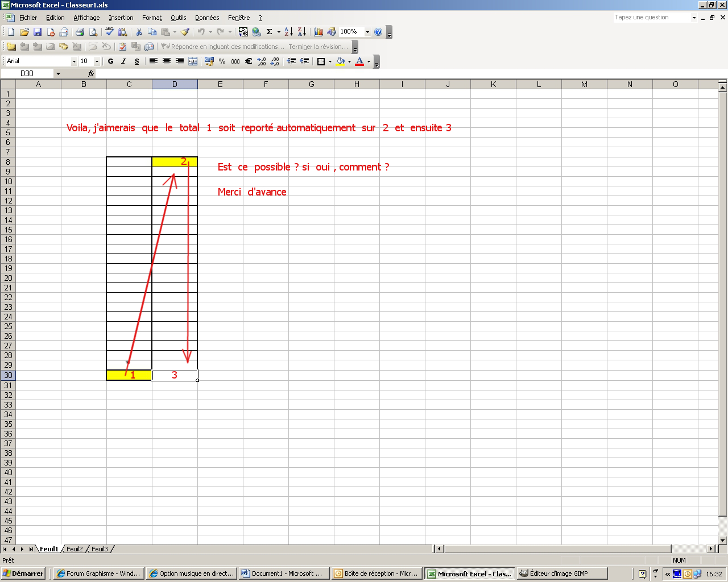Increase indent of cell content
Viewport: 728px width, 582px height.
coord(304,61)
